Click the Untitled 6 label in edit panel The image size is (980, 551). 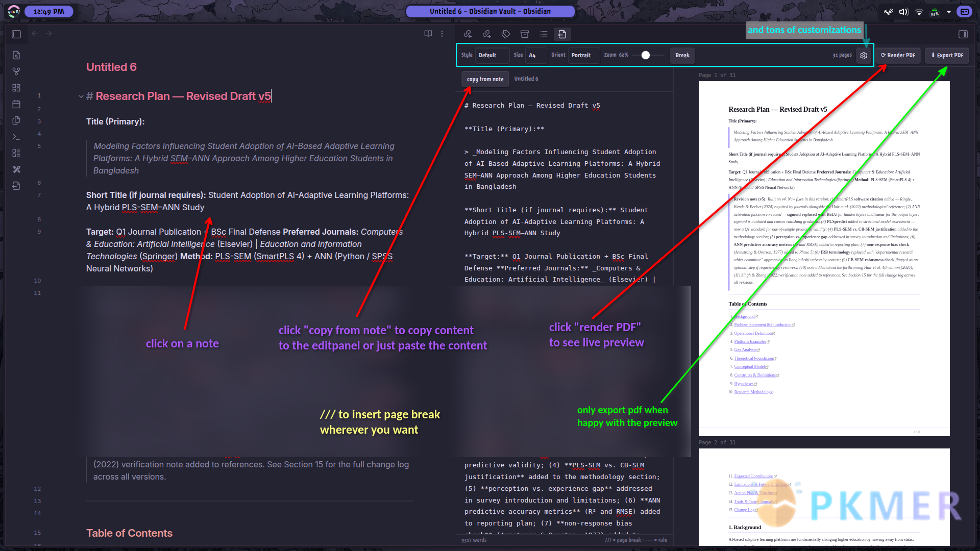click(x=526, y=79)
